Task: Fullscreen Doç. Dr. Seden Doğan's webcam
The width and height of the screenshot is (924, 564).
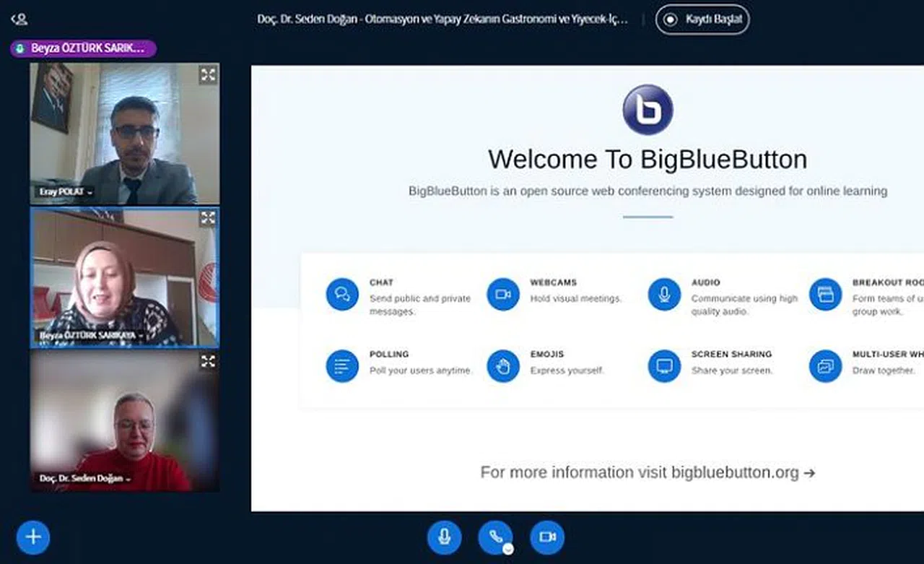Action: 208,361
